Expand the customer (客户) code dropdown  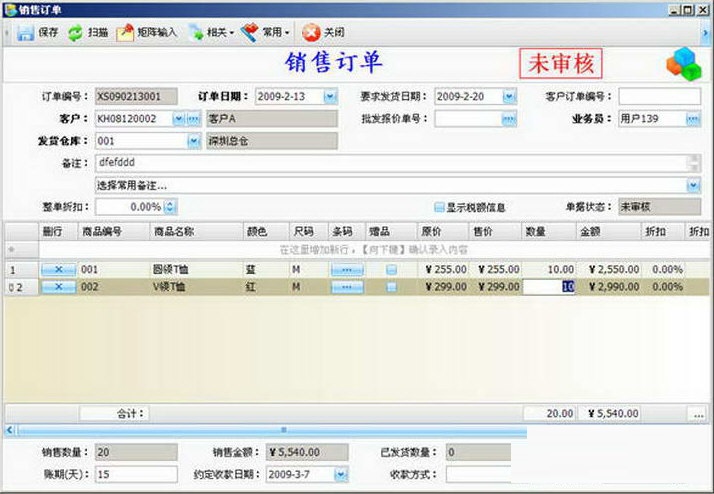click(178, 119)
